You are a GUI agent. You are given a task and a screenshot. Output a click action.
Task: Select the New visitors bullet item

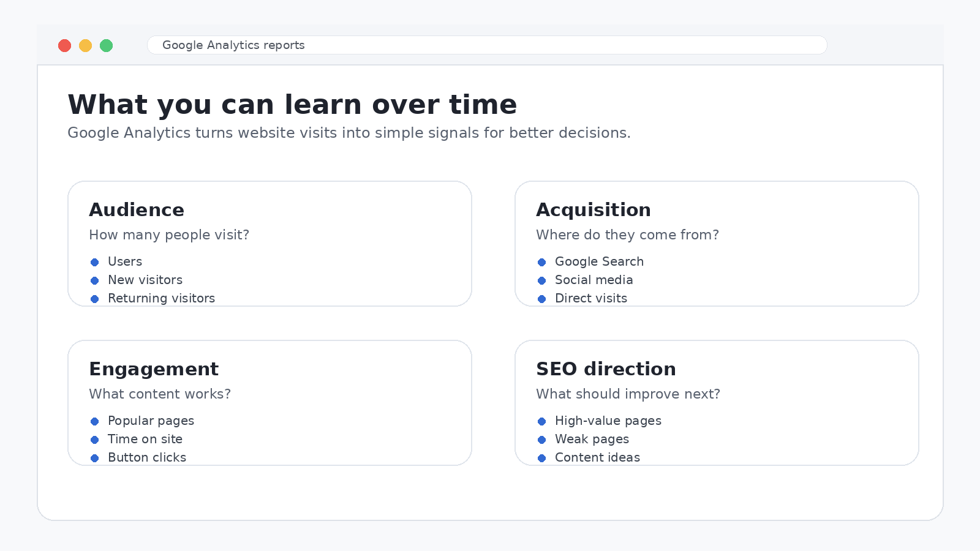pyautogui.click(x=137, y=280)
